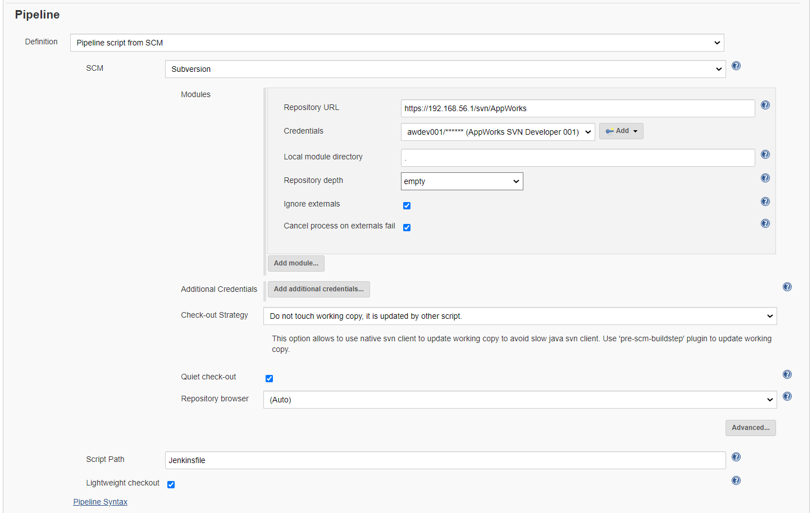Open the Pipeline Syntax link
This screenshot has width=812, height=513.
pyautogui.click(x=100, y=502)
